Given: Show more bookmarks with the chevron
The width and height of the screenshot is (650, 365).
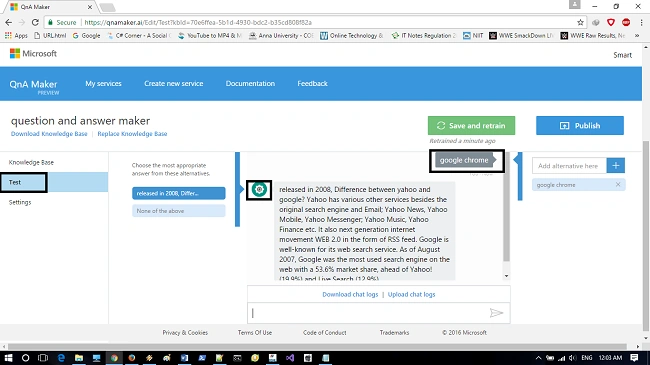Looking at the screenshot, I should pyautogui.click(x=637, y=36).
